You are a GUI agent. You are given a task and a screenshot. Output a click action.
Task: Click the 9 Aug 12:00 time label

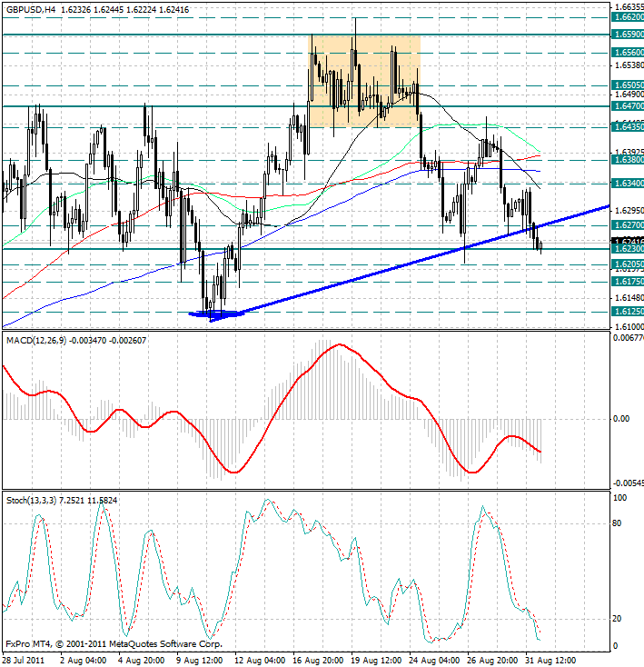click(x=199, y=661)
